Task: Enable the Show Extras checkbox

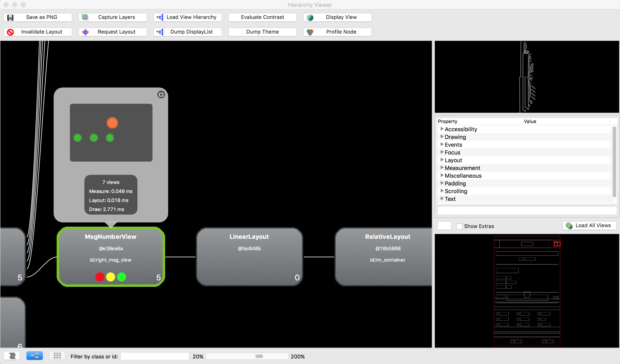Action: click(459, 226)
